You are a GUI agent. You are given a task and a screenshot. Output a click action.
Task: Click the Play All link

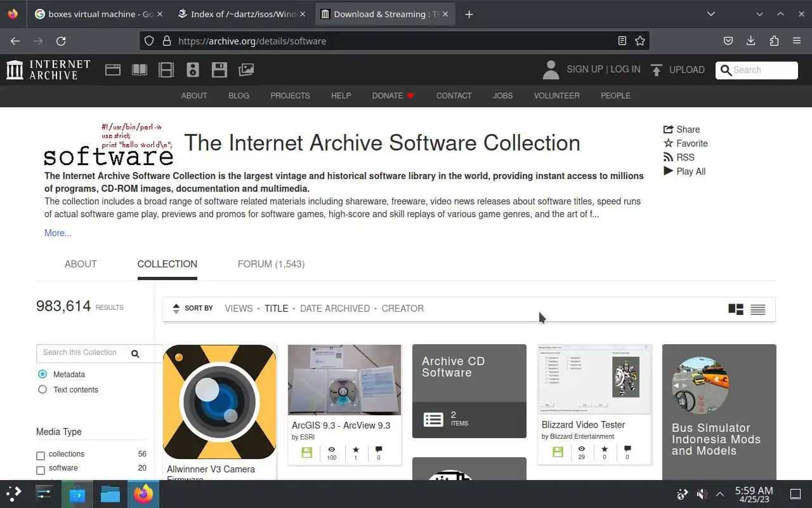pyautogui.click(x=684, y=171)
